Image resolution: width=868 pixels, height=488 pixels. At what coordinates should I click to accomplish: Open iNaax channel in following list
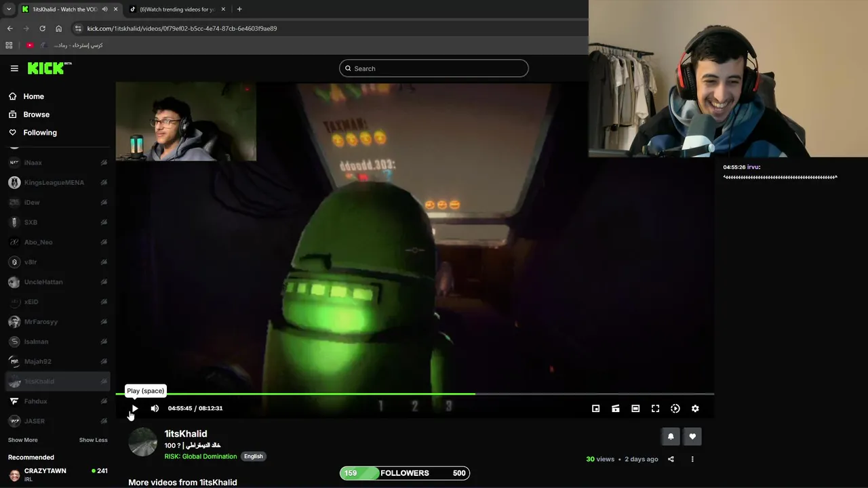click(x=57, y=163)
